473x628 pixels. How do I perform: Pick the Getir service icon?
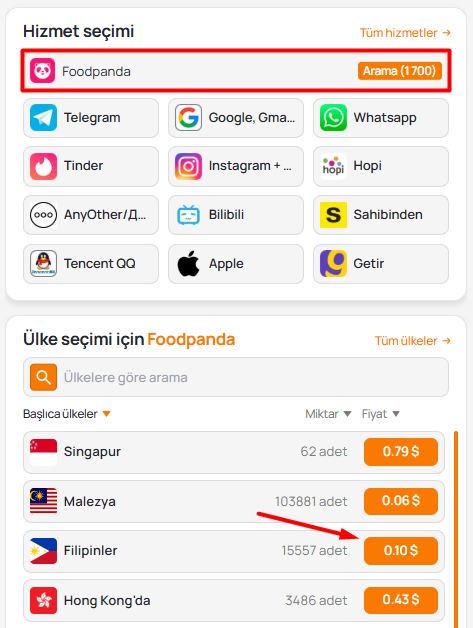point(333,264)
